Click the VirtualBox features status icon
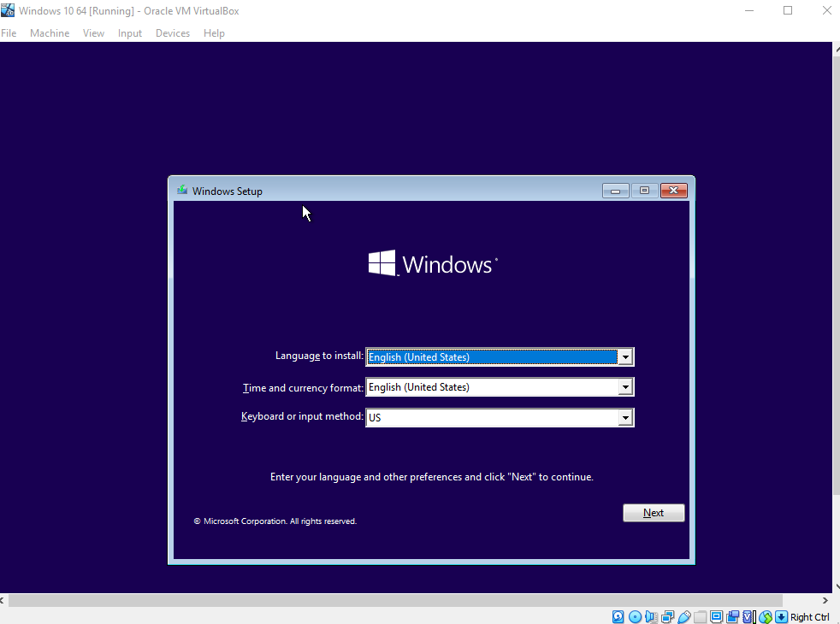Viewport: 840px width, 624px height. click(748, 616)
